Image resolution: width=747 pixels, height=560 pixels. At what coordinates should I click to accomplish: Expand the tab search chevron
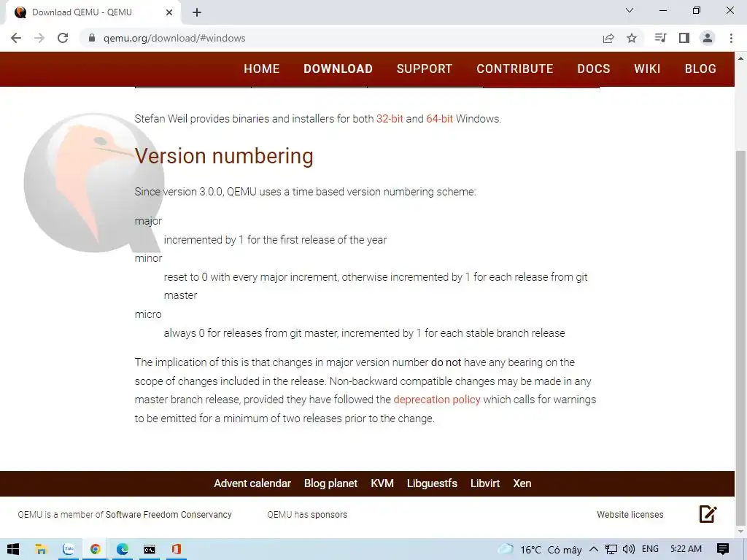630,10
